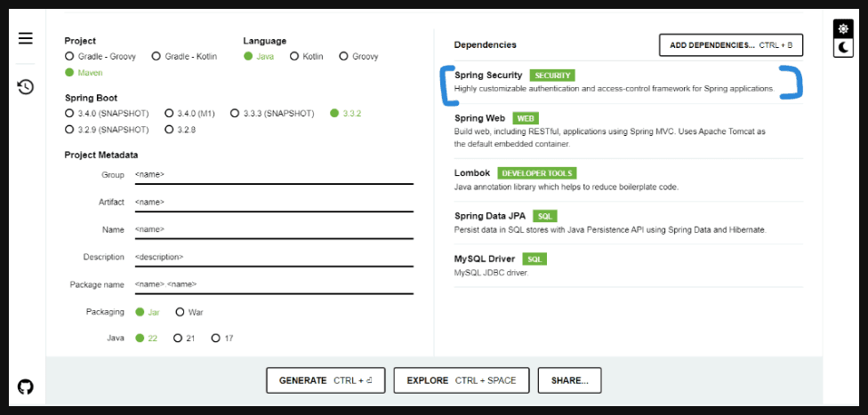The width and height of the screenshot is (868, 415).
Task: Click Spring Web dependency title
Action: (x=479, y=118)
